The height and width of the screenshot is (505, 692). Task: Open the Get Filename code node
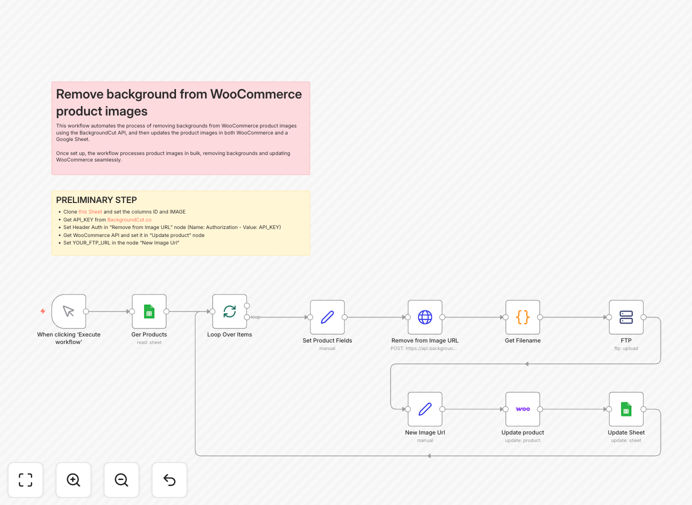click(523, 317)
